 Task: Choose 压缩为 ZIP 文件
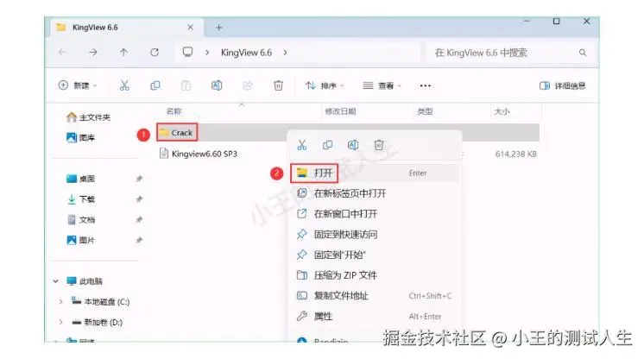375,275
